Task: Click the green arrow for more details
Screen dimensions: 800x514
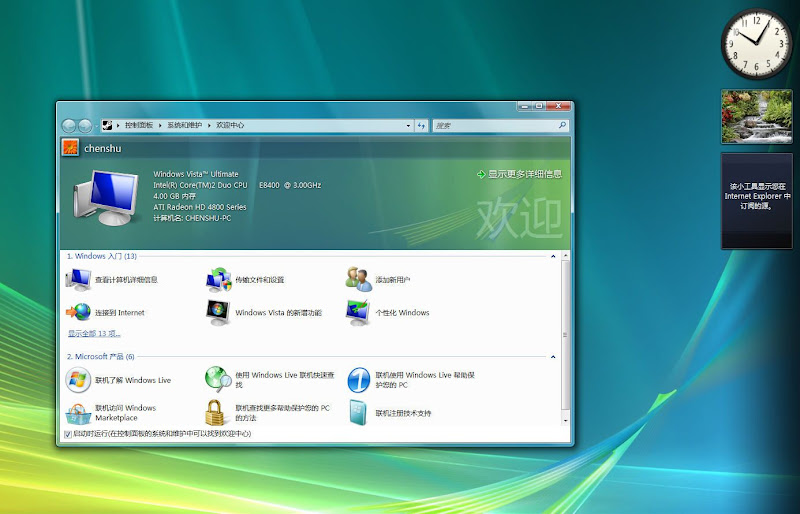Action: (481, 175)
